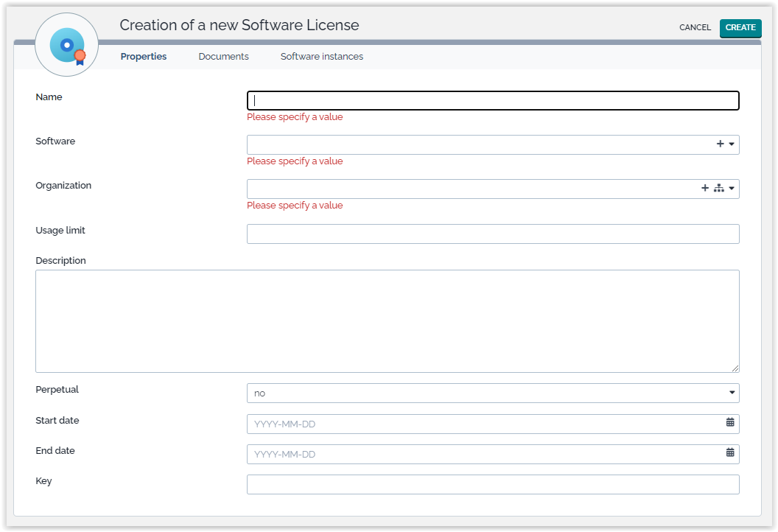Click the plus icon in Software field
The image size is (778, 532).
pyautogui.click(x=720, y=144)
